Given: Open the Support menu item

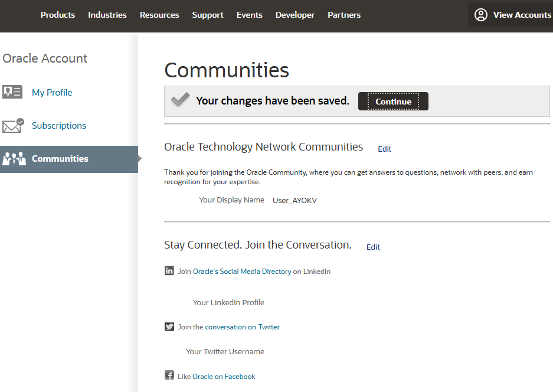Looking at the screenshot, I should point(208,15).
